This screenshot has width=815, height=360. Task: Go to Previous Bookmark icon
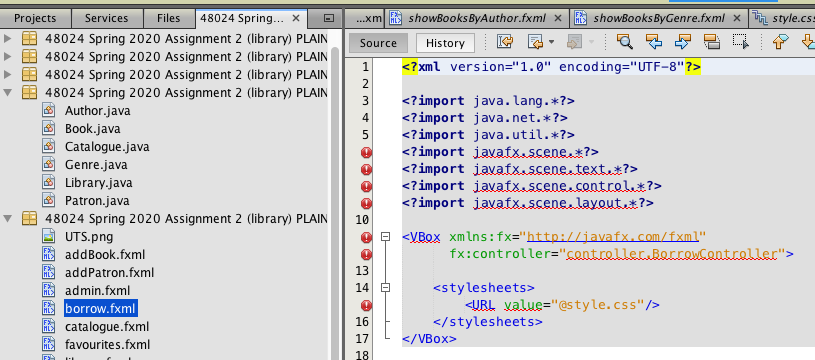[x=781, y=42]
